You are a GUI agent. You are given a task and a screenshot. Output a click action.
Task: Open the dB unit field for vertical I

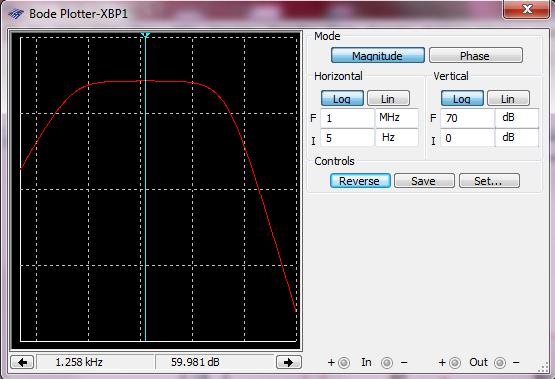(x=517, y=138)
